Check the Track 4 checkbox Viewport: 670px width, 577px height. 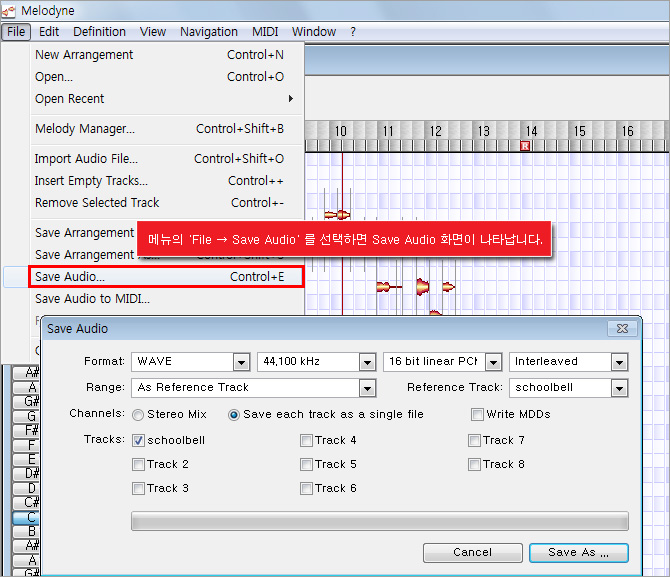coord(306,440)
